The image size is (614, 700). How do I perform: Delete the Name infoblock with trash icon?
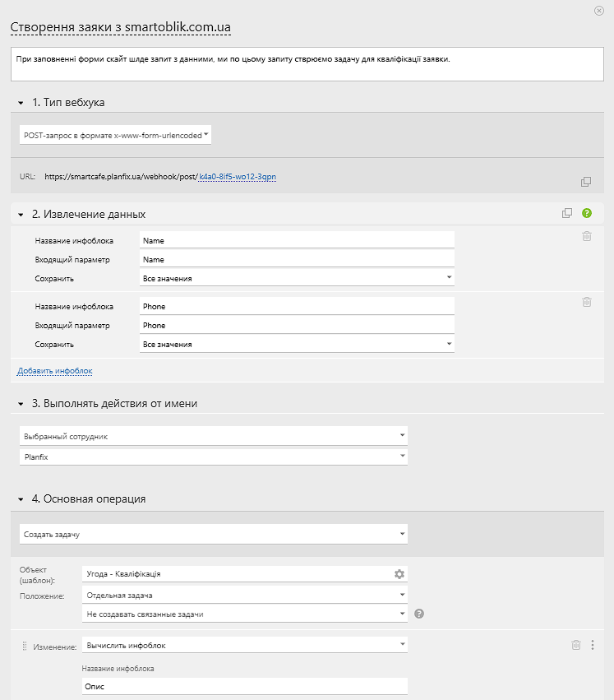pyautogui.click(x=587, y=236)
